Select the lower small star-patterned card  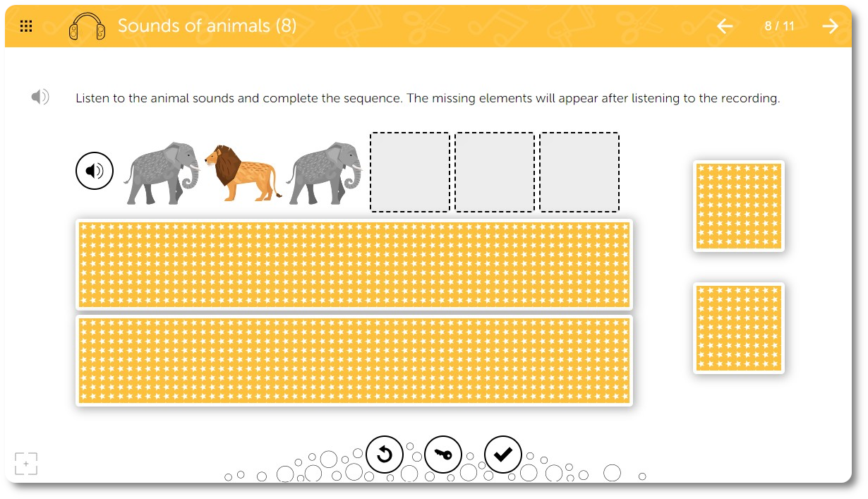pyautogui.click(x=739, y=328)
